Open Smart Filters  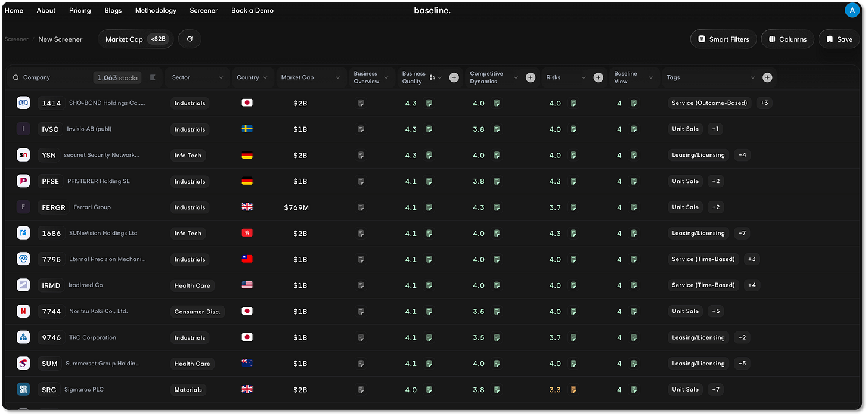coord(723,39)
